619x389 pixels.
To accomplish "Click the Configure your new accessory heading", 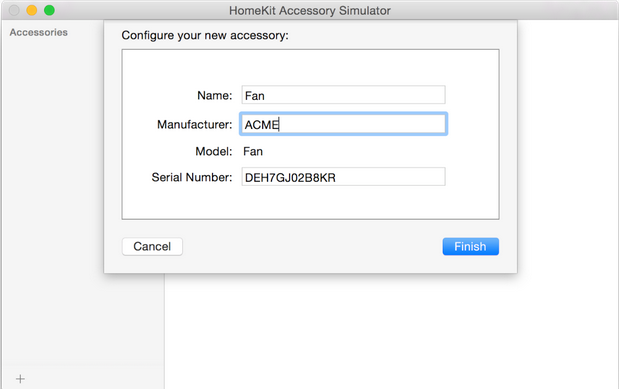I will pos(205,35).
